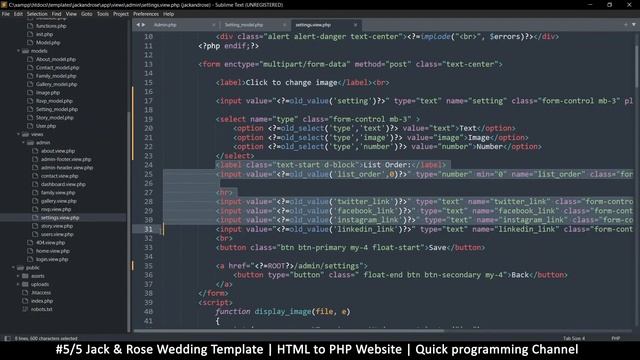Click Tab Size 4 in status bar

(x=574, y=338)
